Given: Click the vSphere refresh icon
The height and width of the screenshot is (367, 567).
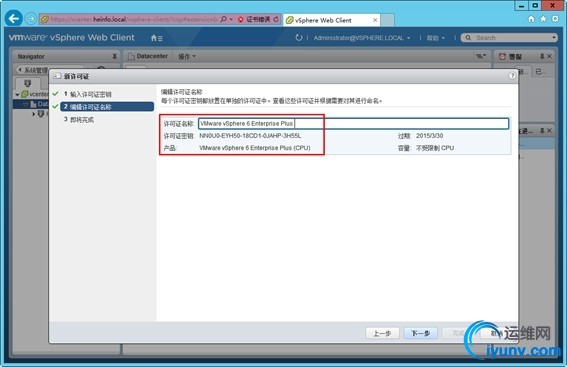Looking at the screenshot, I should tap(298, 38).
